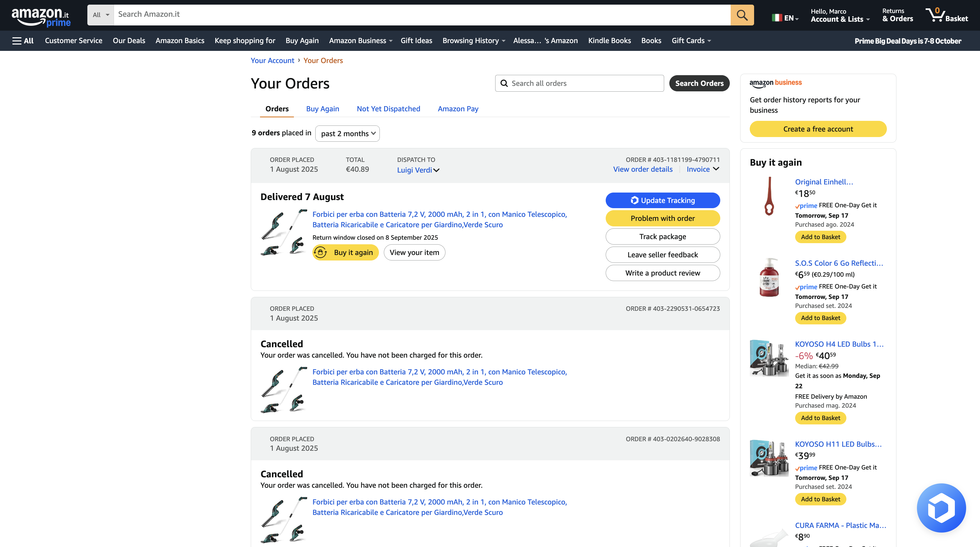Open Gift Ideas in nav bar
Screen dimensions: 980x547
click(416, 41)
